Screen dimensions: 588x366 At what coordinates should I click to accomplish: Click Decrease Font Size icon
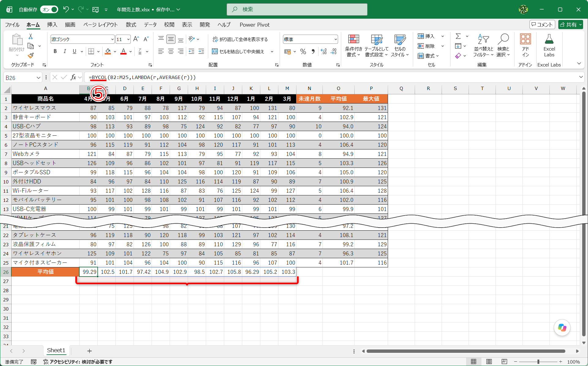click(x=146, y=39)
